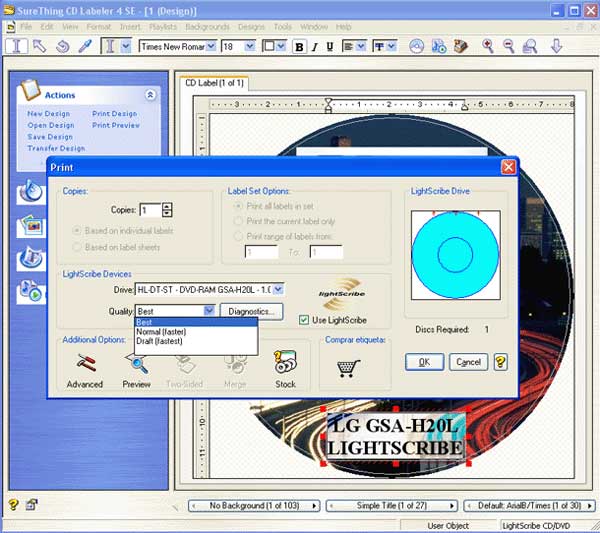The height and width of the screenshot is (533, 600).
Task: Open the text effects panel in sidebar
Action: pos(31,258)
